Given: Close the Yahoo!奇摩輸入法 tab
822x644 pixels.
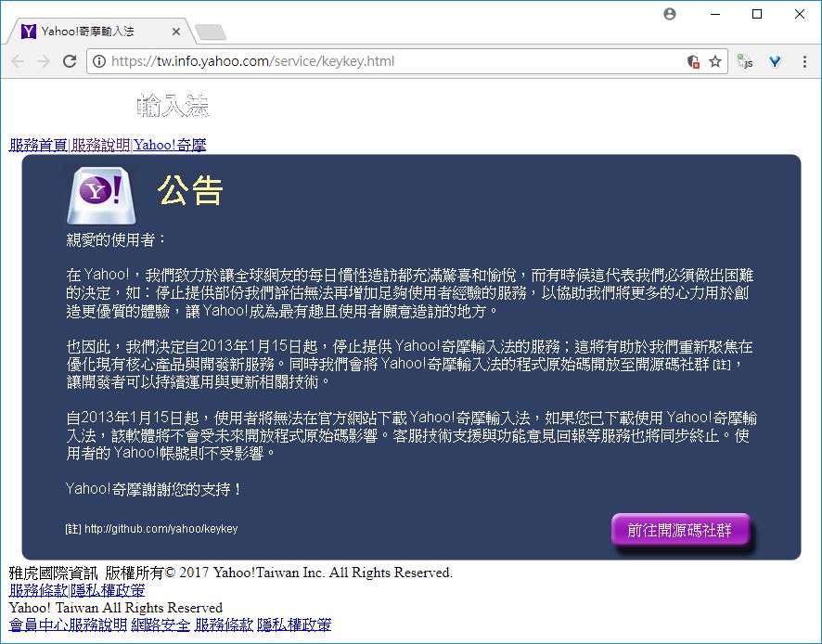Looking at the screenshot, I should point(178,32).
